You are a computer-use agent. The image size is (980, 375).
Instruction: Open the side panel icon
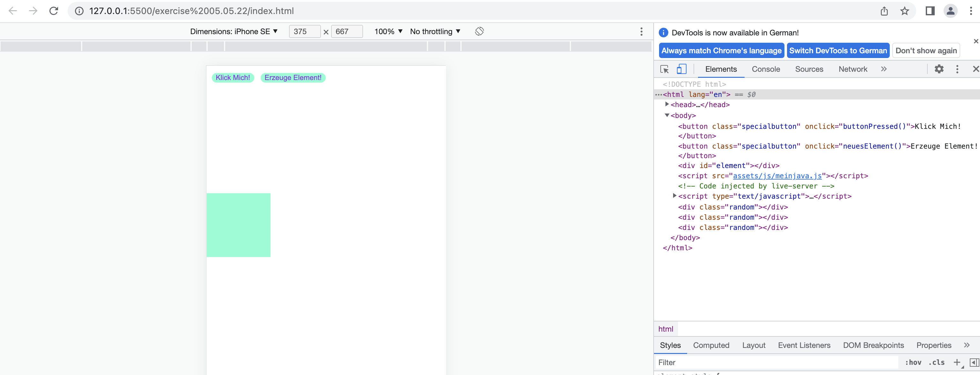coord(930,11)
